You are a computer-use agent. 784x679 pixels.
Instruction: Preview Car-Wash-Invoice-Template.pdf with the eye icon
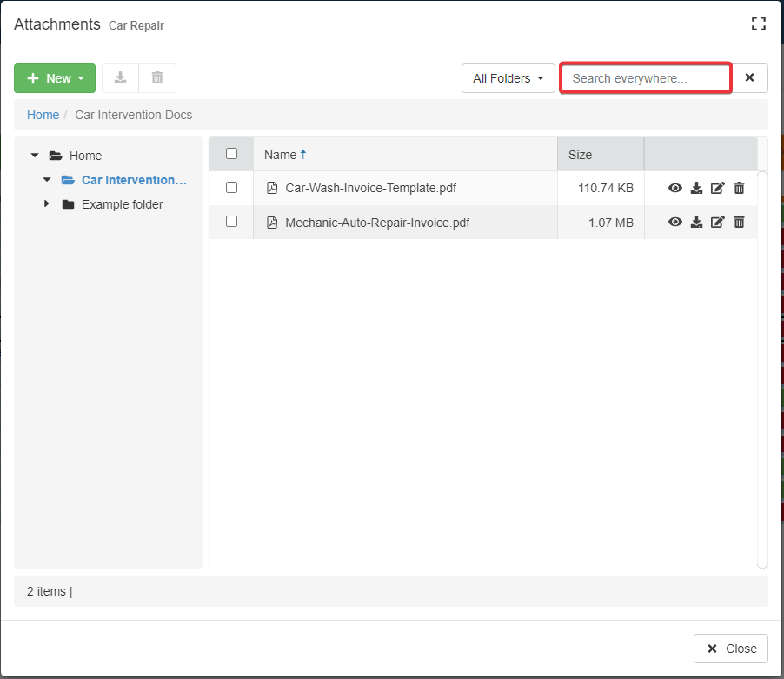coord(674,188)
